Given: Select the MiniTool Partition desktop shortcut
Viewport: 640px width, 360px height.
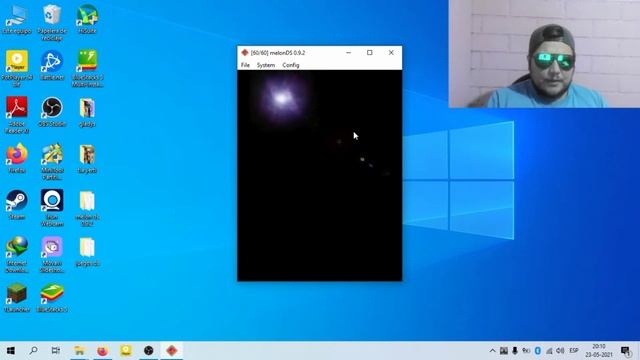Looking at the screenshot, I should 52,161.
